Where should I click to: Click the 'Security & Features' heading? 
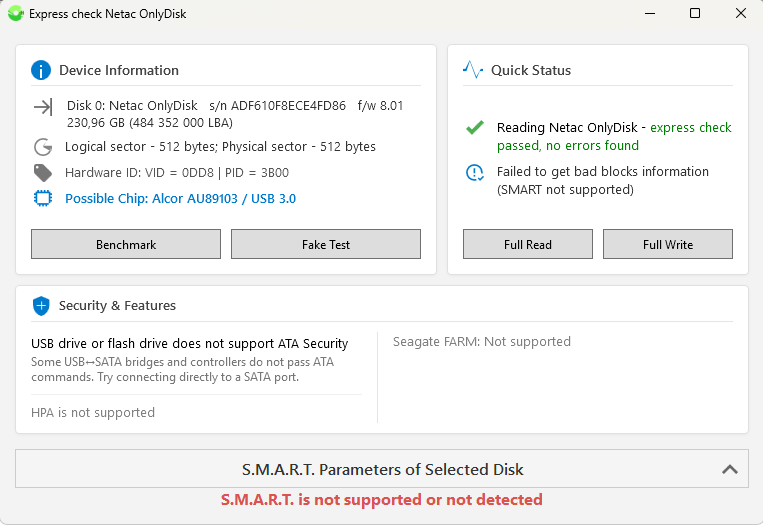click(x=117, y=306)
